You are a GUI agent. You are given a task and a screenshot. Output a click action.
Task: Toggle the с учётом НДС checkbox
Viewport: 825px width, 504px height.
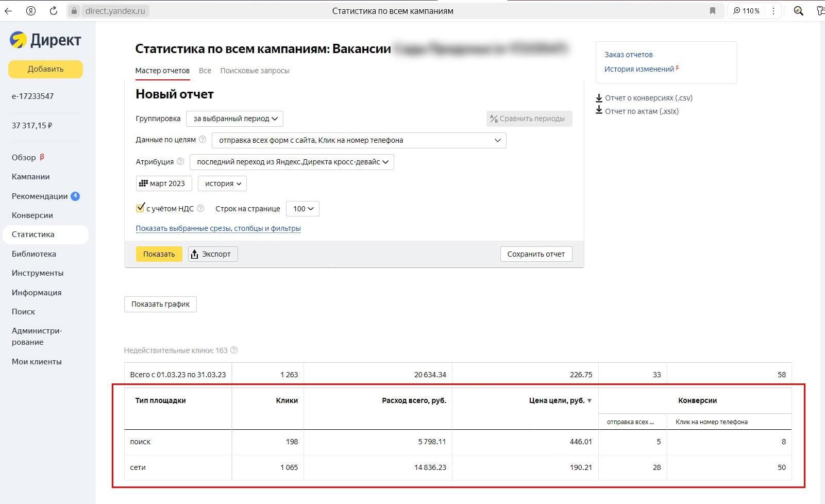140,208
